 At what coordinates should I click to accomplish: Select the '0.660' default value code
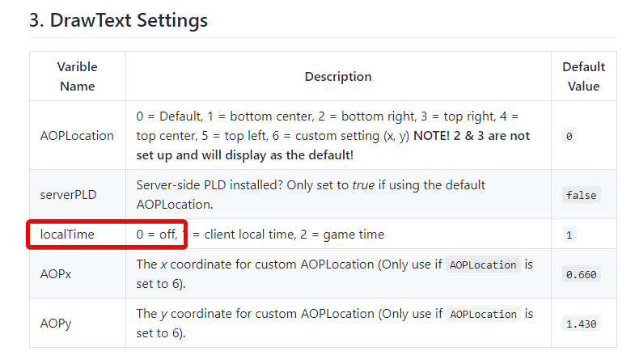(581, 274)
